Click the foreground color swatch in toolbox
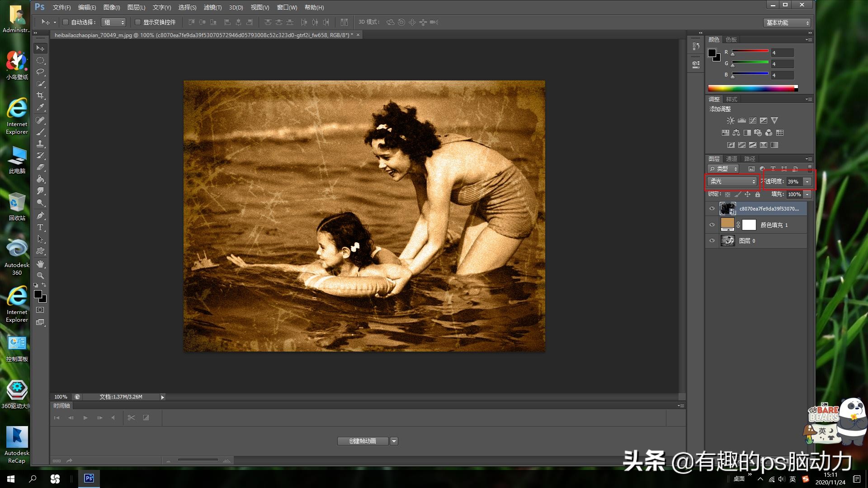The image size is (868, 488). click(38, 295)
